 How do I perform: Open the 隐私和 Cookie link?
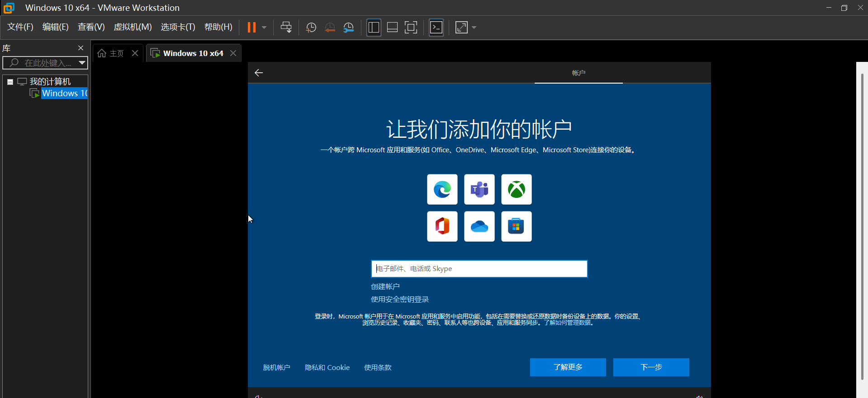point(327,368)
